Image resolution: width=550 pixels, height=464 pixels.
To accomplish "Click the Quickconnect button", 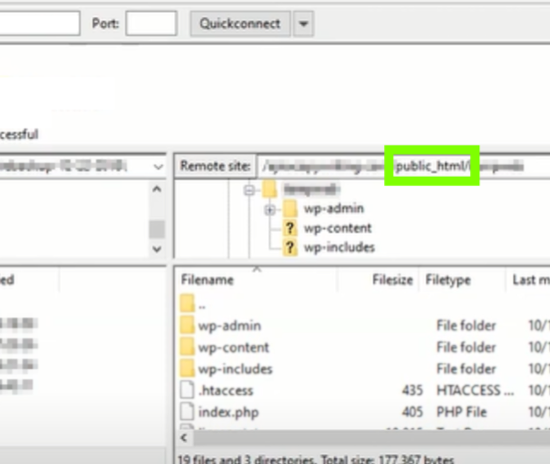I will [x=240, y=23].
